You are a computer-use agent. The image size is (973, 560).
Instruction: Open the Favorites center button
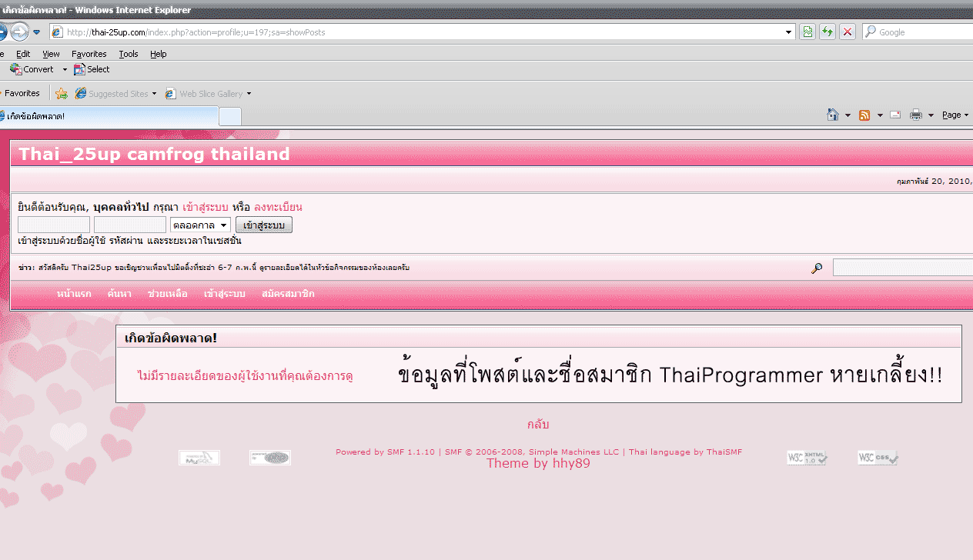coord(20,94)
